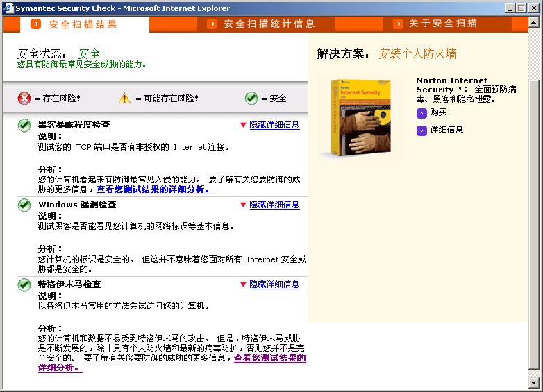This screenshot has width=543, height=392.
Task: Minimize the Symantec Security Check window
Action: pyautogui.click(x=509, y=8)
